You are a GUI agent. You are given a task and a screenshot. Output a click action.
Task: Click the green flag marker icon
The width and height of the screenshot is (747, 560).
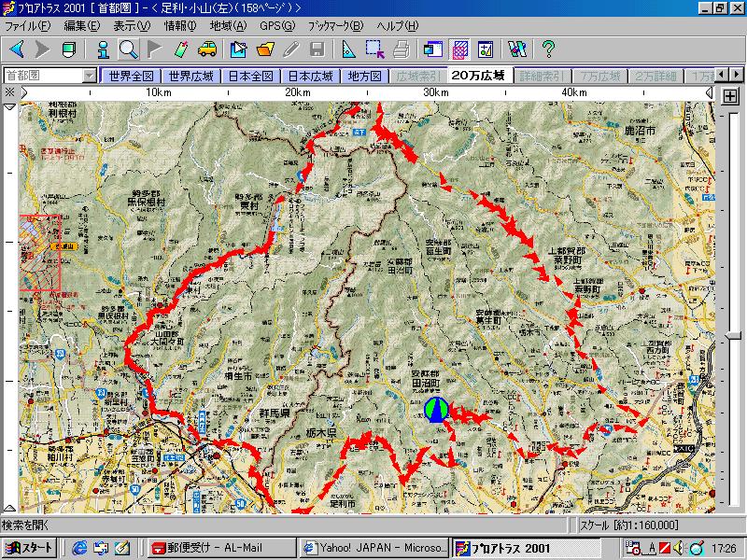(154, 49)
